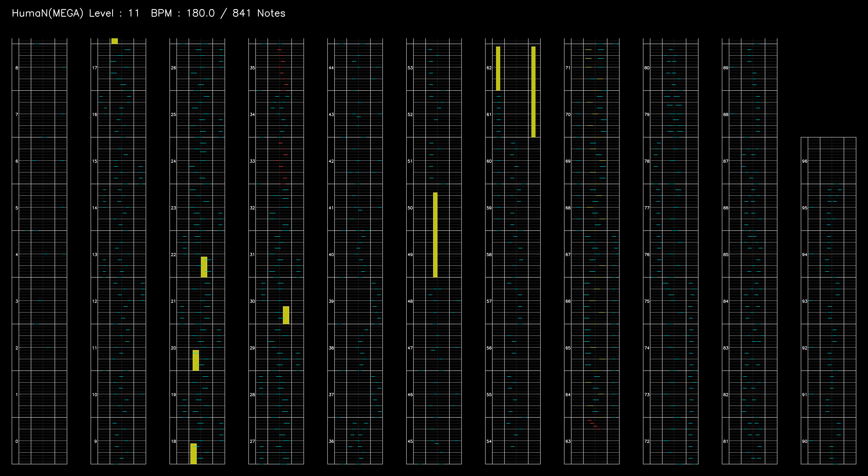Click measure number 81 label
Screen dimensions: 868x476
pos(726,441)
